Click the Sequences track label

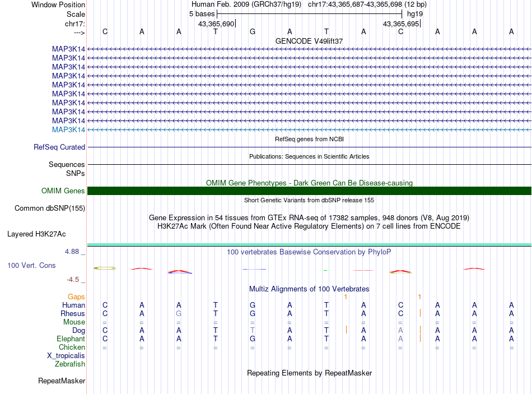[x=67, y=164]
